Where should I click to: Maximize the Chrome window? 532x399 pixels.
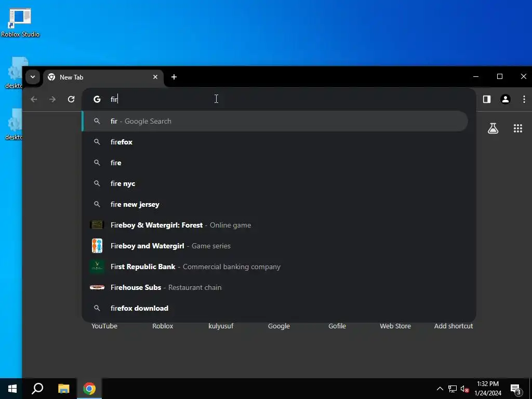499,77
